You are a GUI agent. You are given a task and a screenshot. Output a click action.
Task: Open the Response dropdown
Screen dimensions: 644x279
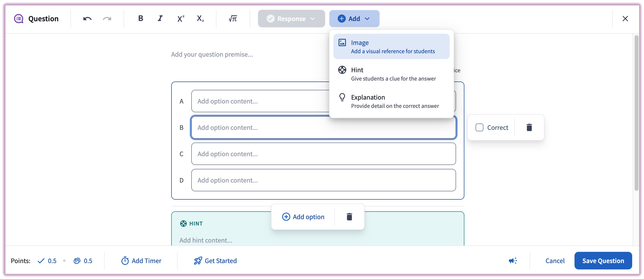[291, 19]
